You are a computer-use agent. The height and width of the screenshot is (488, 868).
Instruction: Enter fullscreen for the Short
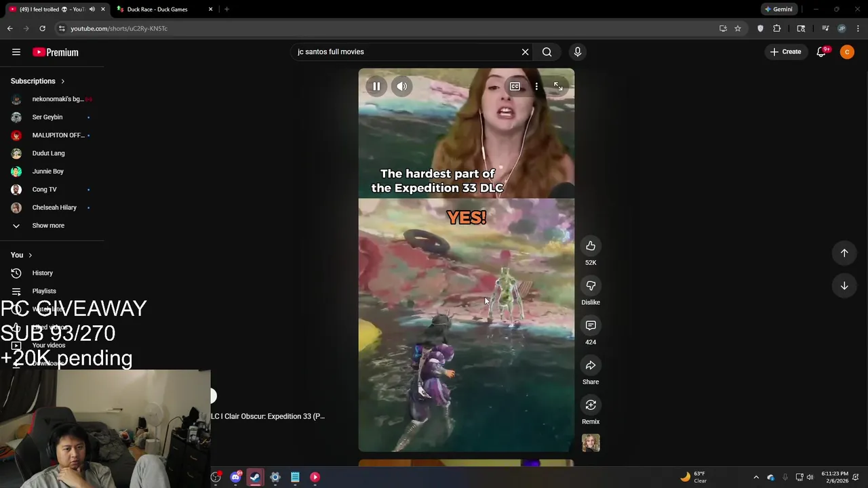(x=558, y=86)
